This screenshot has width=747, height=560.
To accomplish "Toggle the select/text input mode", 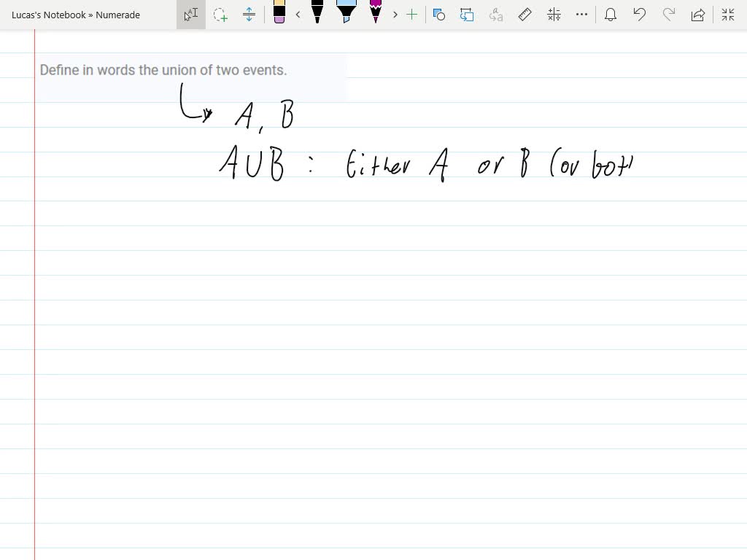I will point(190,13).
